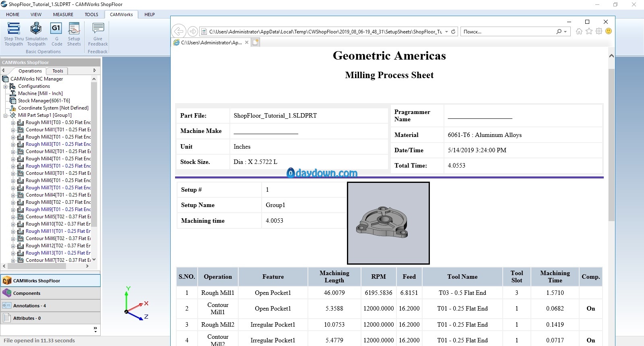Click the Total Time value 4.0553
This screenshot has width=644, height=346.
pyautogui.click(x=456, y=166)
